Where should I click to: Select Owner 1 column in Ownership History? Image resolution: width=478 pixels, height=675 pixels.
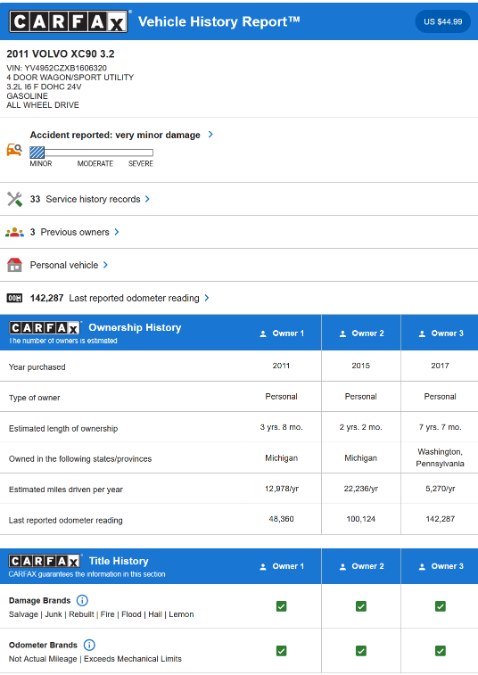point(282,333)
